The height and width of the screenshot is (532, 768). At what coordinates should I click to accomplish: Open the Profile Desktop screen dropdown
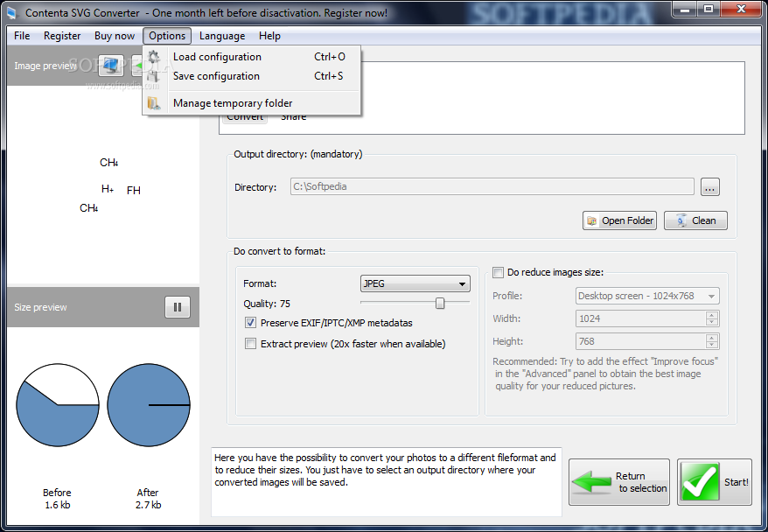647,296
